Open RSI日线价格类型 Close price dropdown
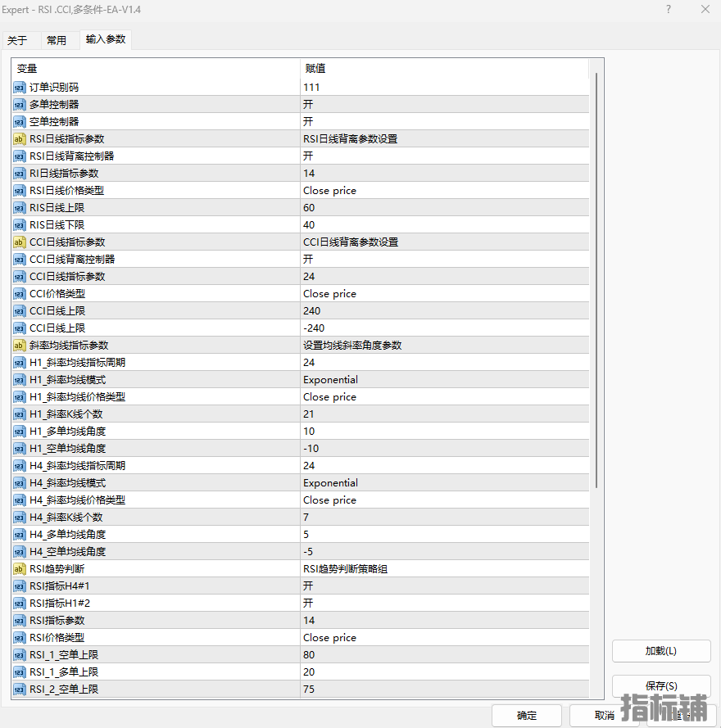 pos(445,190)
